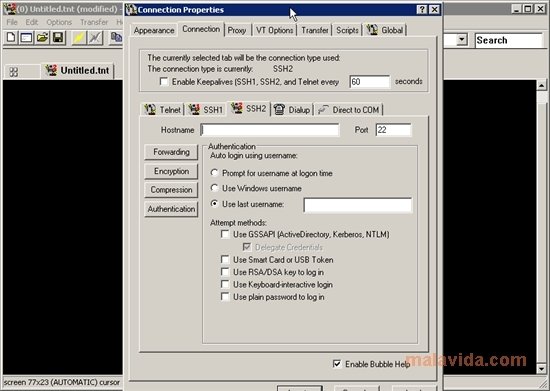Viewport: 550px width, 391px height.
Task: Open the Options menu in main window
Action: pyautogui.click(x=59, y=22)
